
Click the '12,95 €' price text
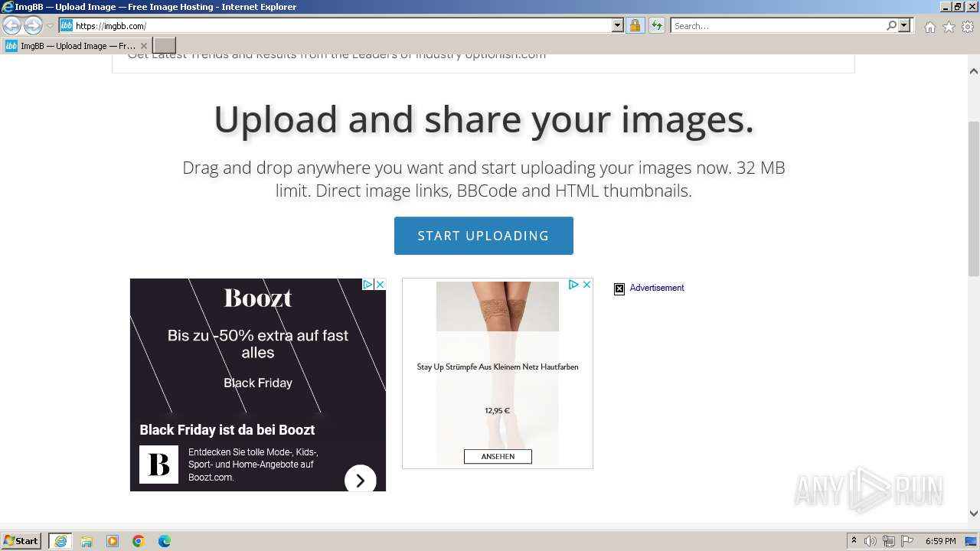click(x=497, y=411)
